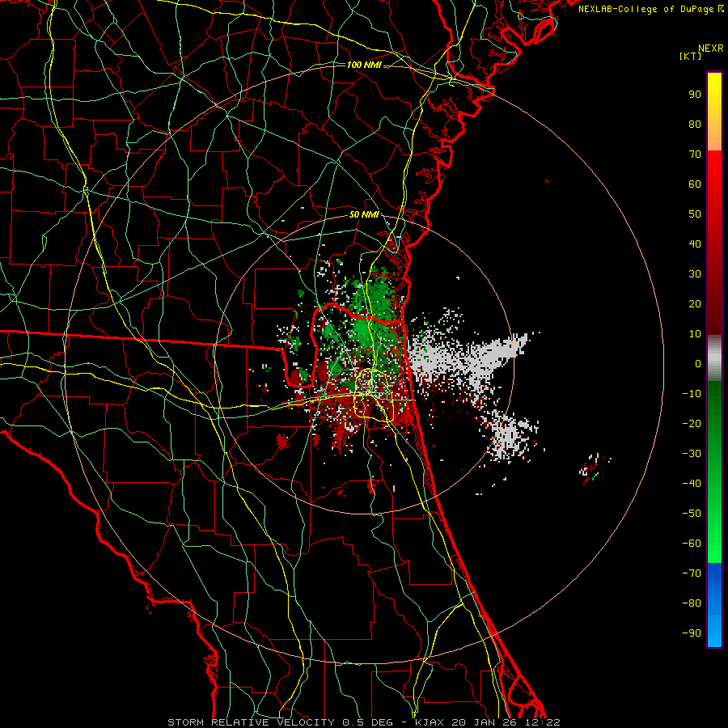
Task: Click the positive 90 knot scale label
Action: click(695, 95)
